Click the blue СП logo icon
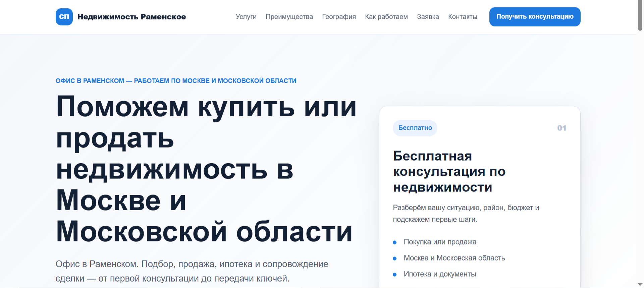 [x=64, y=17]
